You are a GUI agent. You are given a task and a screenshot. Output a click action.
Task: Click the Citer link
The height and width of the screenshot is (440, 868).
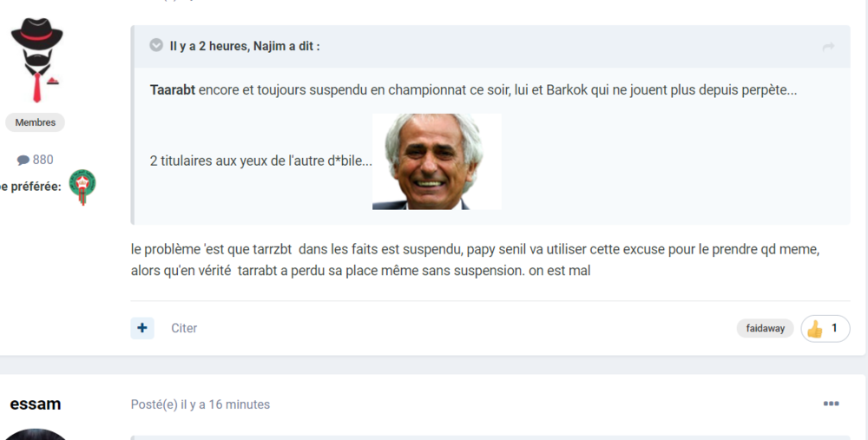coord(184,328)
